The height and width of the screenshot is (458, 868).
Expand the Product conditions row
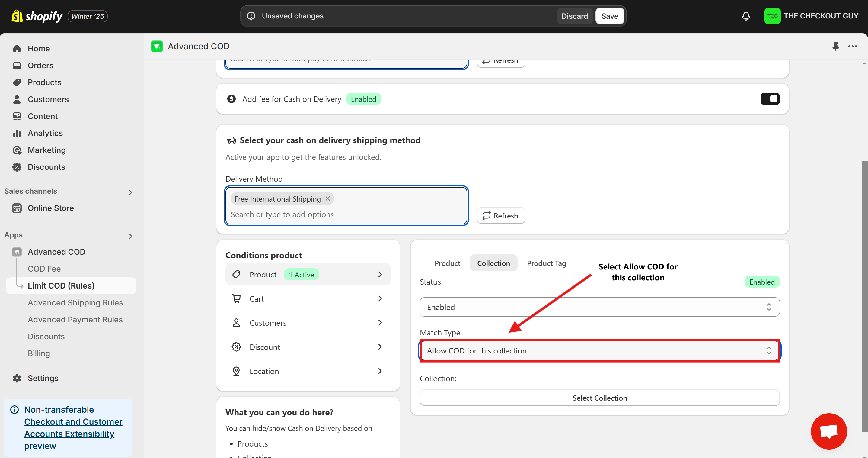(308, 274)
